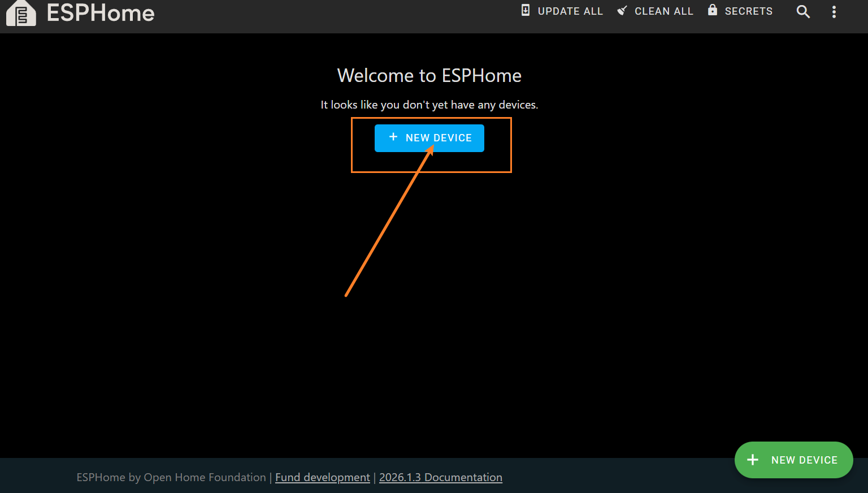
Task: Open the Fund development link
Action: click(x=323, y=477)
